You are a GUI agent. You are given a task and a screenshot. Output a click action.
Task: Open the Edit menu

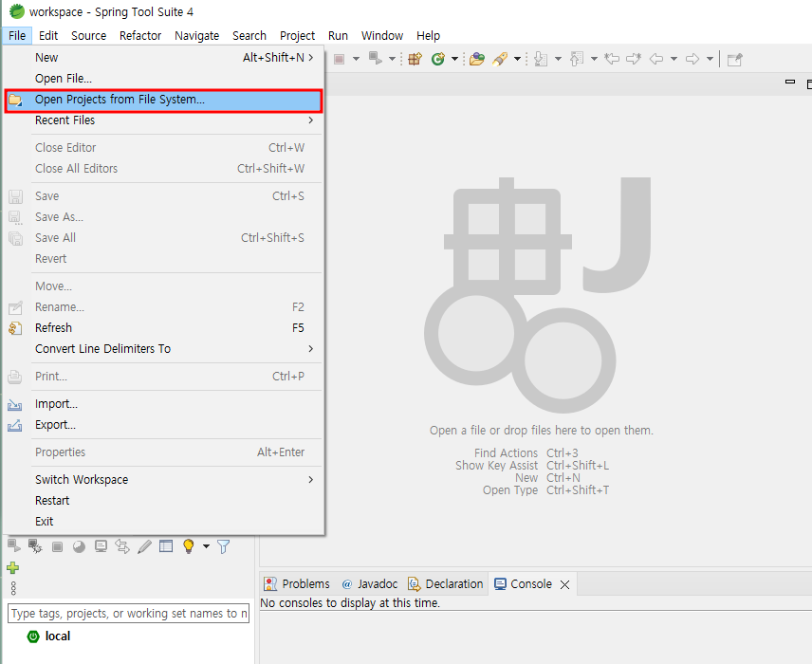pos(48,36)
